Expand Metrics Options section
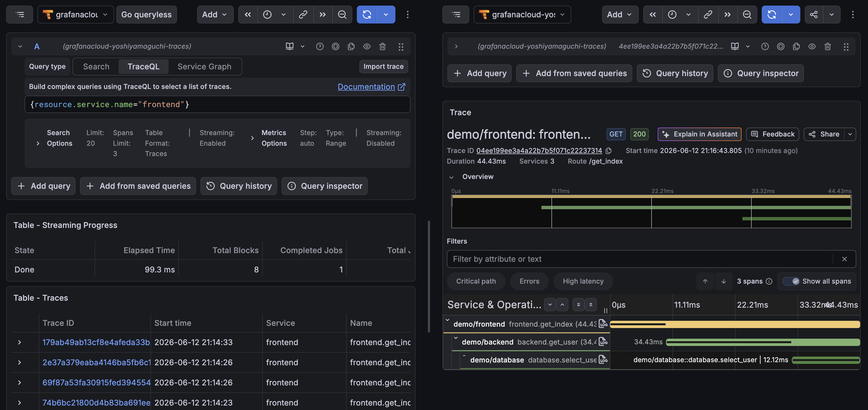 [253, 138]
